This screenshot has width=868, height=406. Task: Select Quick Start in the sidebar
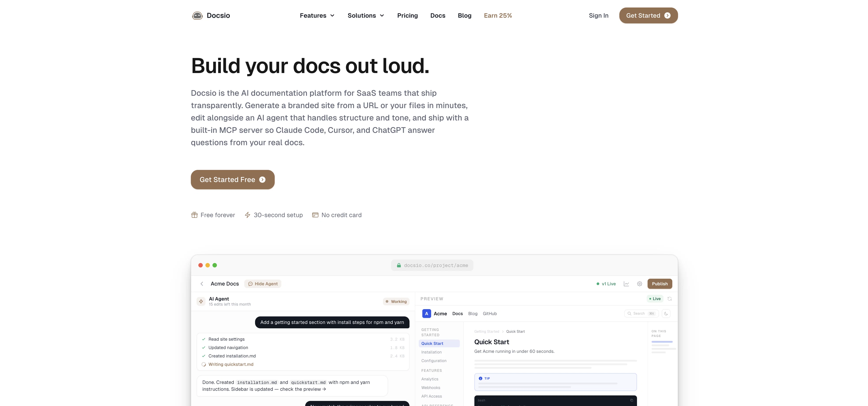pos(439,343)
